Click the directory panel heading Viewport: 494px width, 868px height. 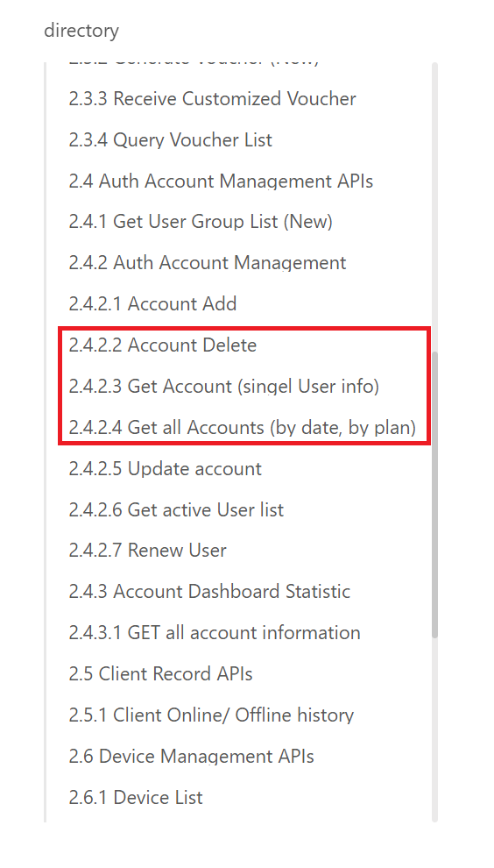tap(81, 31)
